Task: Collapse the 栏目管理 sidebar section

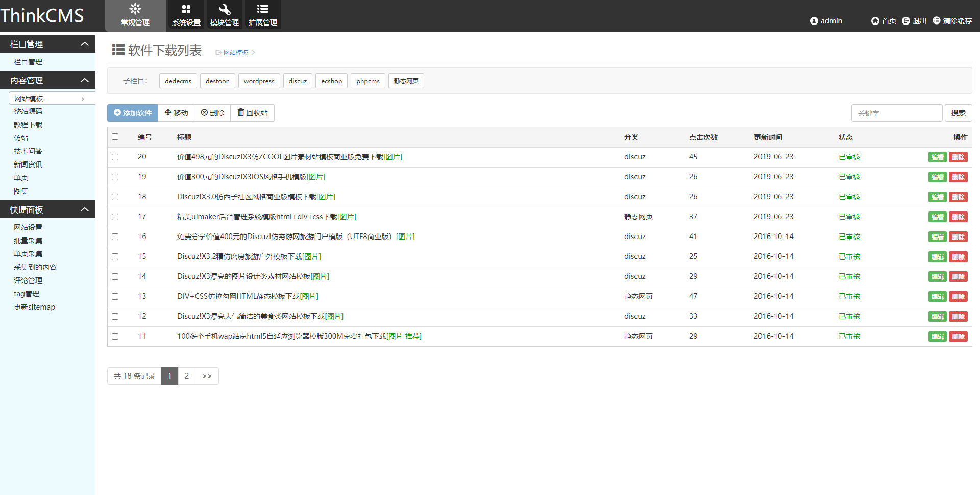Action: click(x=85, y=44)
